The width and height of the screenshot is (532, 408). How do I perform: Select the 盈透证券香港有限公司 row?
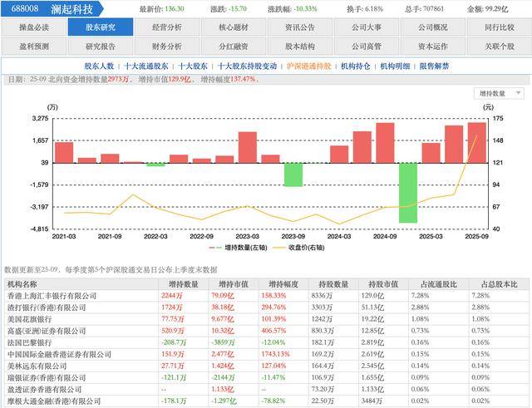point(267,390)
